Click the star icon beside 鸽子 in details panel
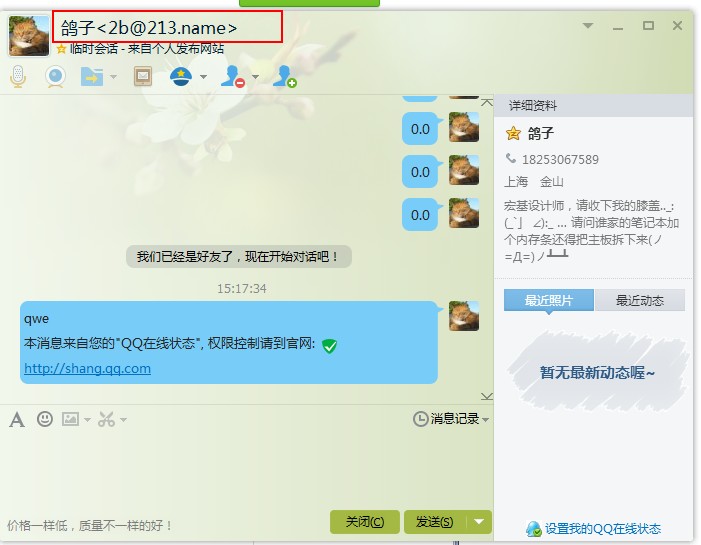 click(x=513, y=133)
